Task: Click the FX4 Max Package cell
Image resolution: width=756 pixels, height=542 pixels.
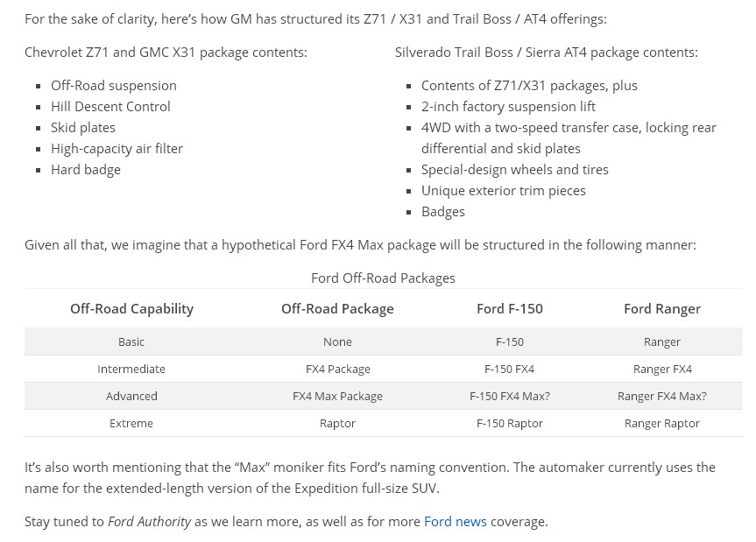Action: 337,396
